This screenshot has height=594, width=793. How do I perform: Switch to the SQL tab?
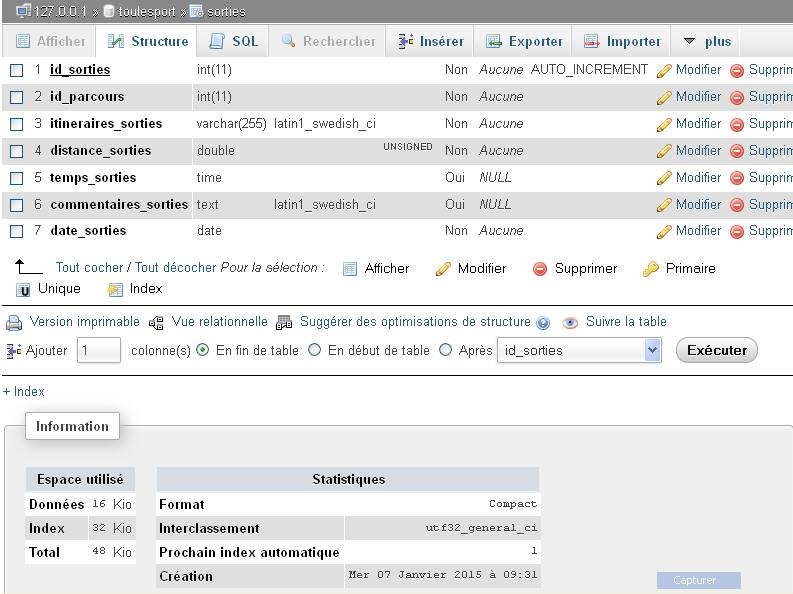coord(233,41)
